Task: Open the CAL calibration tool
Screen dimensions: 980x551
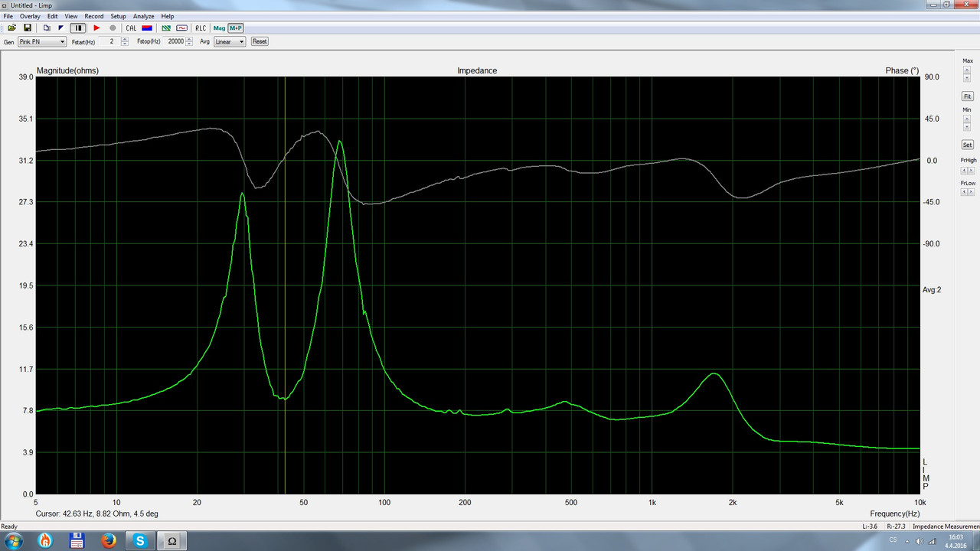Action: tap(131, 28)
